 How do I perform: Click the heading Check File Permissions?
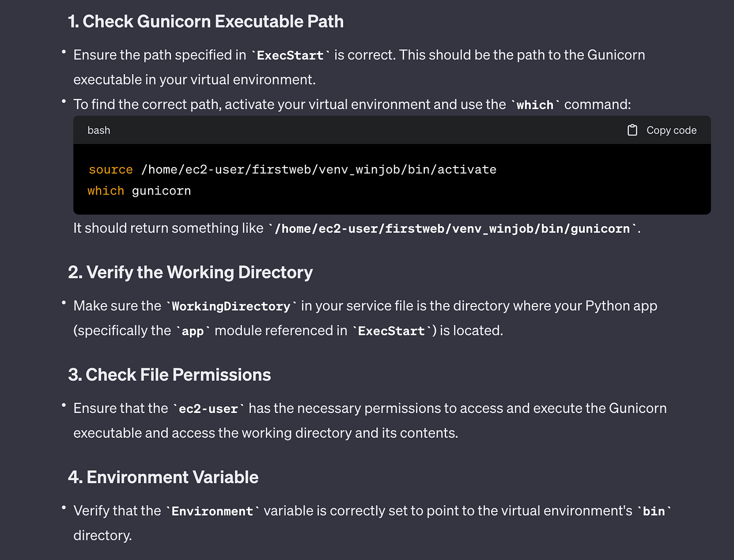click(170, 374)
